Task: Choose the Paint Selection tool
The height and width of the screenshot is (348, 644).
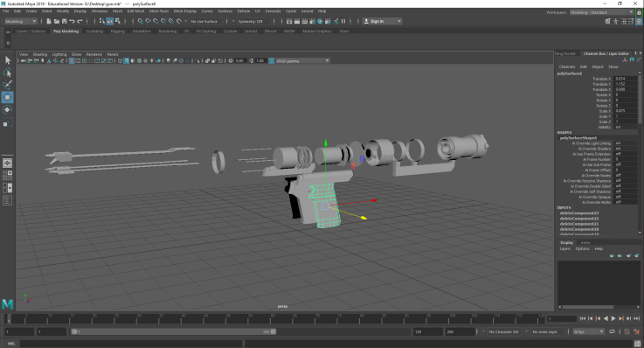Action: pyautogui.click(x=7, y=85)
